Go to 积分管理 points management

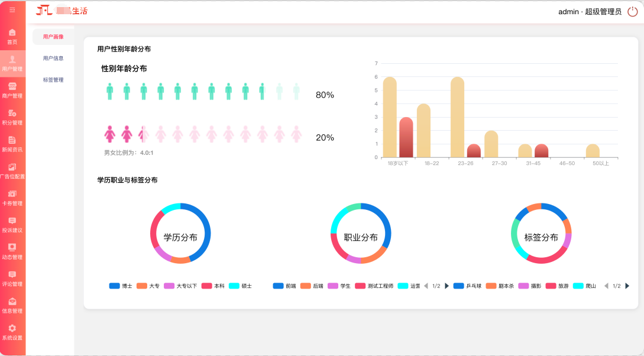click(12, 117)
